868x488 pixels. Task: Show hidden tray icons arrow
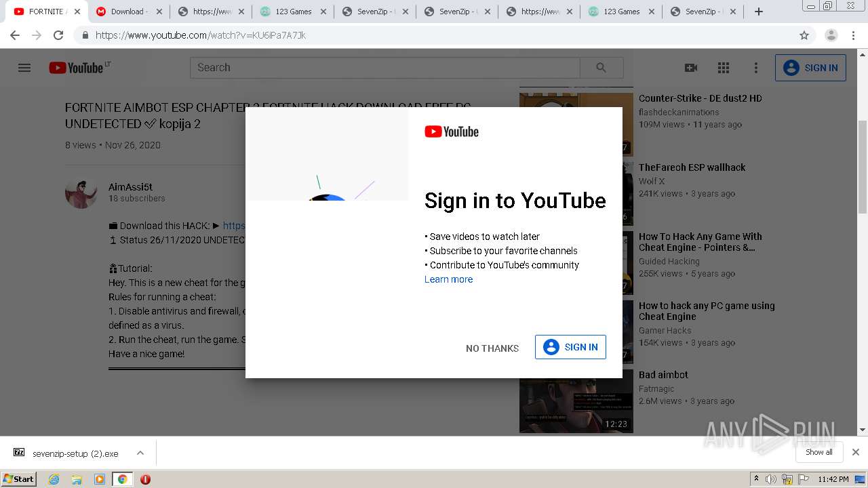[x=756, y=479]
